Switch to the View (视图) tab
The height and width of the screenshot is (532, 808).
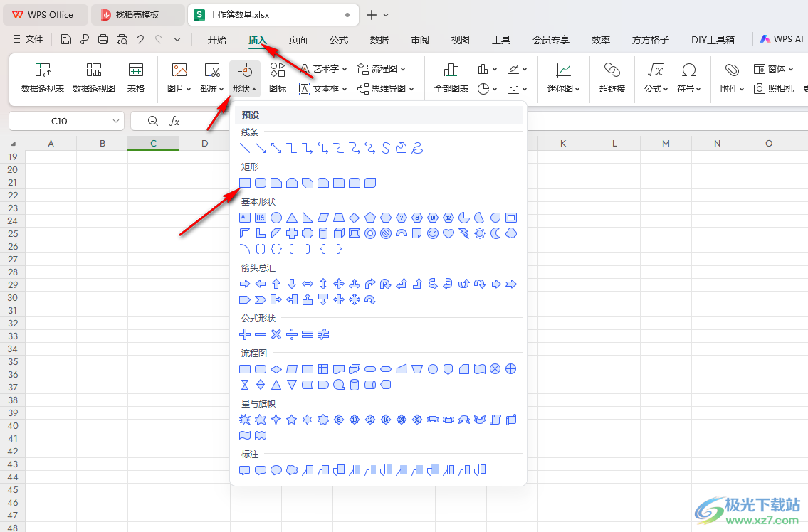click(x=460, y=40)
